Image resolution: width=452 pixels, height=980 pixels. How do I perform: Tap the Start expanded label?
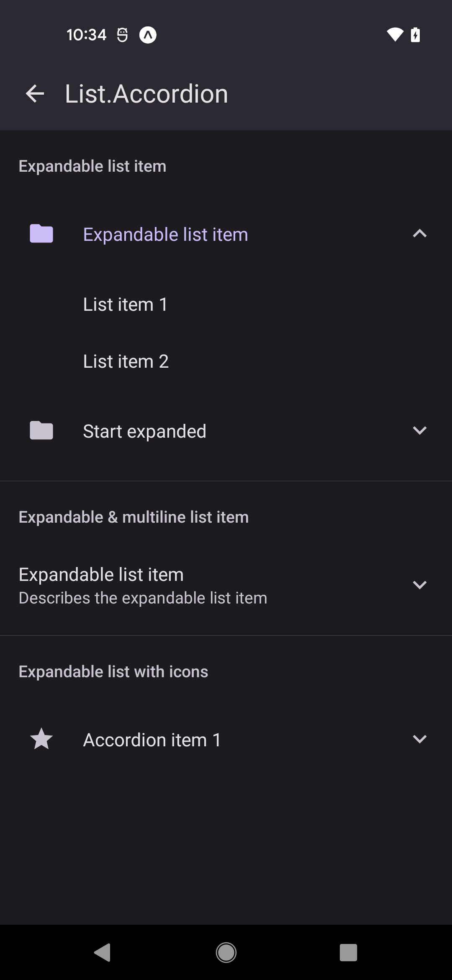tap(144, 431)
